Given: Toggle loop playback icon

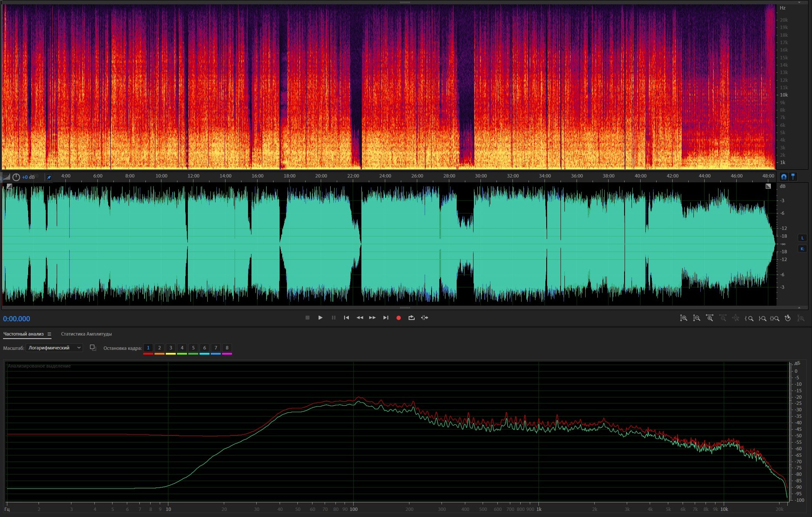Looking at the screenshot, I should point(411,318).
